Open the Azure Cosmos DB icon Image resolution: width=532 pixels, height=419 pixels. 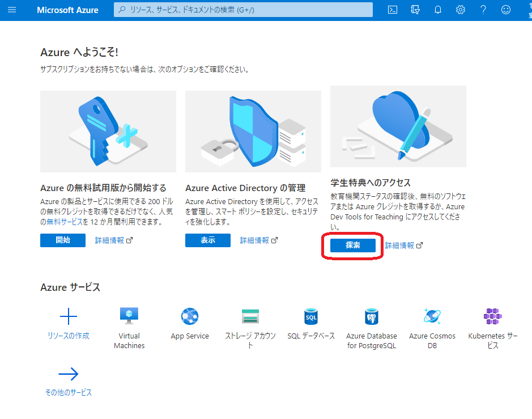coord(432,316)
